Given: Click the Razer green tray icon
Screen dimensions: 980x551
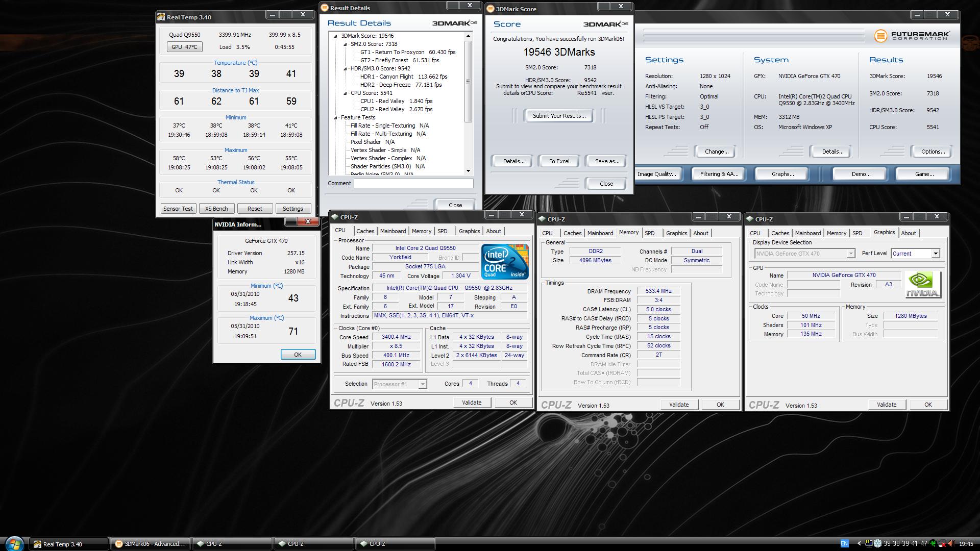Looking at the screenshot, I should 933,543.
